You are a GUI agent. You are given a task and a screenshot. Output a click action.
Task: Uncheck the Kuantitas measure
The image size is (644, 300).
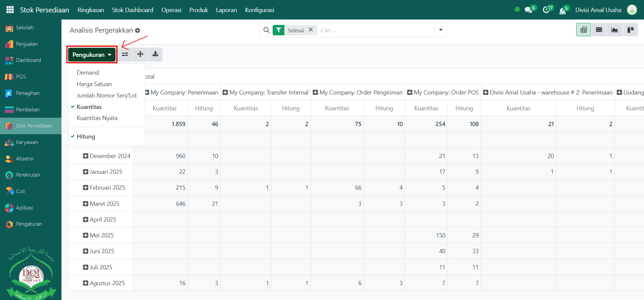point(89,107)
